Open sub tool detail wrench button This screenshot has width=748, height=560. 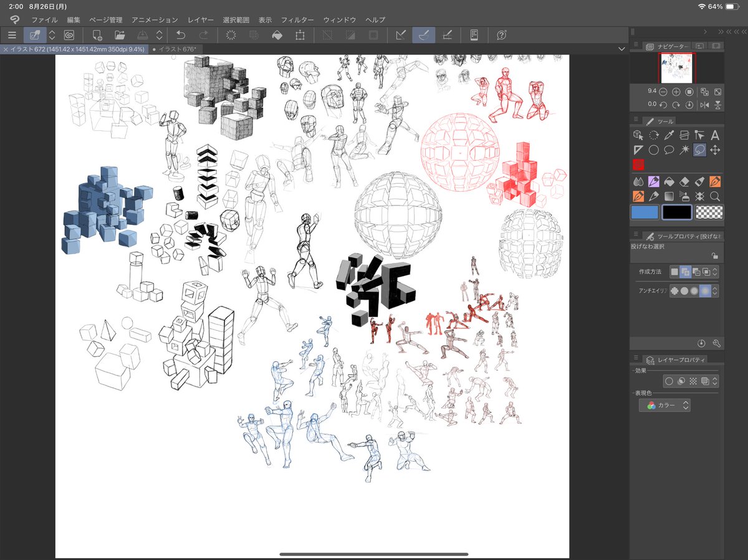[x=716, y=343]
